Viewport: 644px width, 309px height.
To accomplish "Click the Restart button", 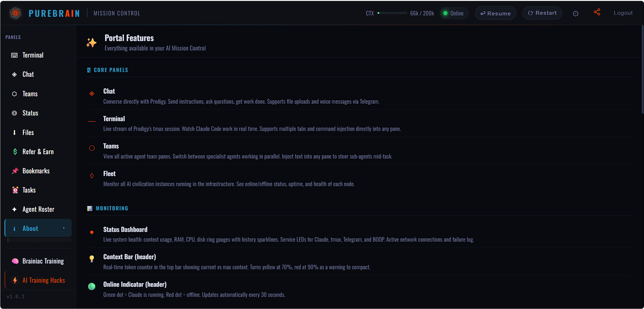I will 542,13.
